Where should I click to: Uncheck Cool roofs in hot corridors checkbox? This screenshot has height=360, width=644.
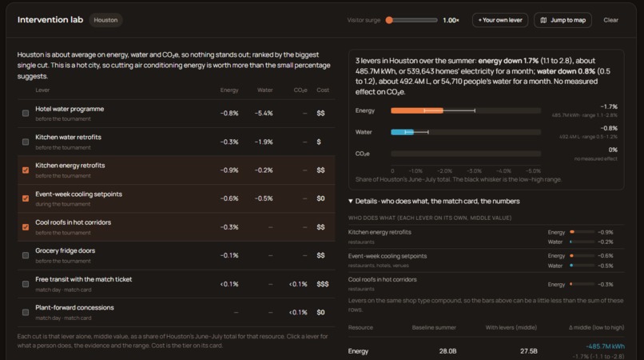pos(26,227)
